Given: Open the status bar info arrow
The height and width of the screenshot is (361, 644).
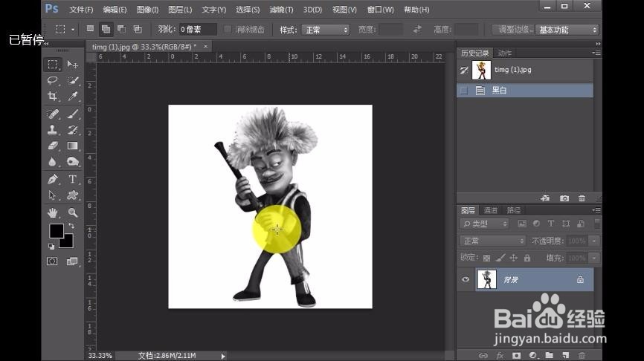Looking at the screenshot, I should click(x=223, y=356).
